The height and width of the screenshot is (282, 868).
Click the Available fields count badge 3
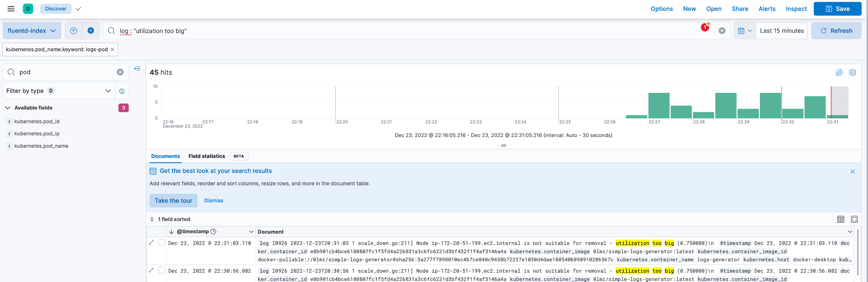tap(123, 108)
